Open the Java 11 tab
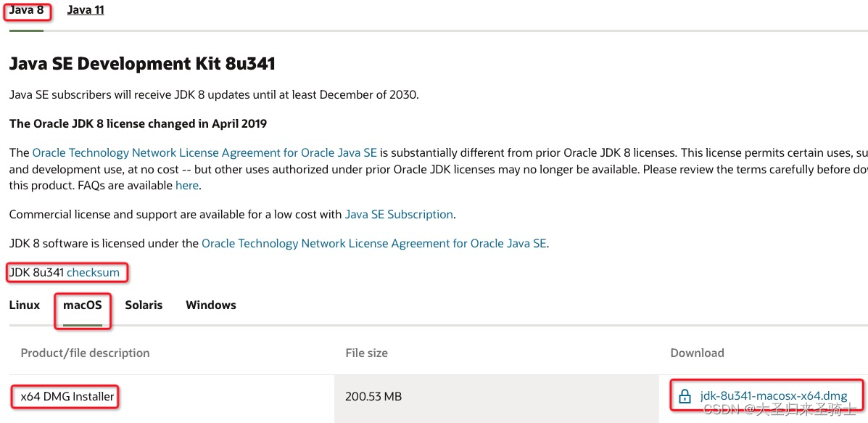868x423 pixels. coord(86,10)
